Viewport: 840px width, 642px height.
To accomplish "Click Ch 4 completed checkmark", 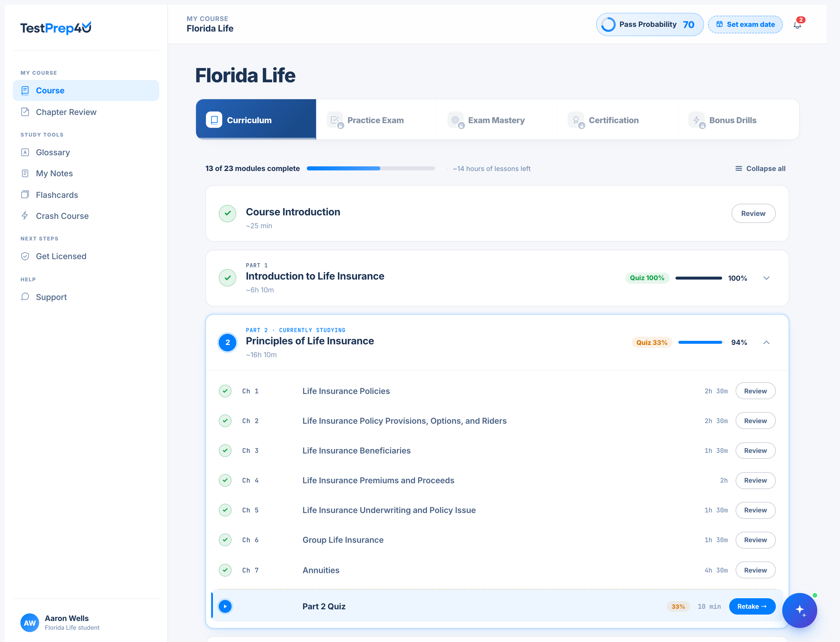I will pos(225,480).
